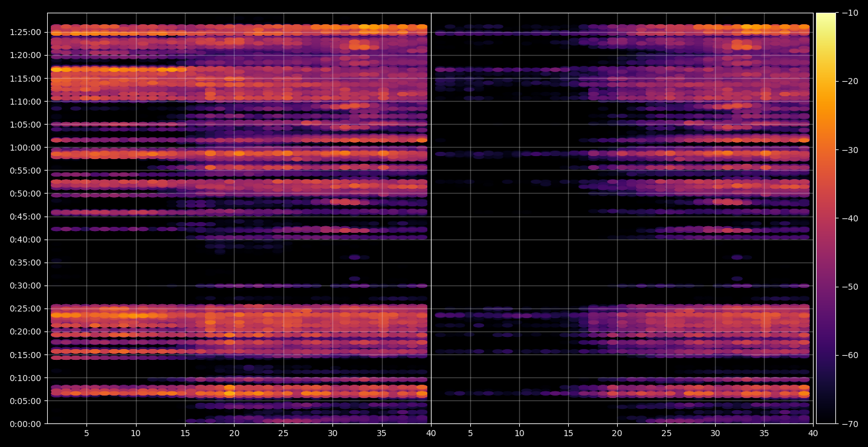Image resolution: width=868 pixels, height=447 pixels.
Task: Click the 1:15:00 time axis label
Action: point(25,78)
